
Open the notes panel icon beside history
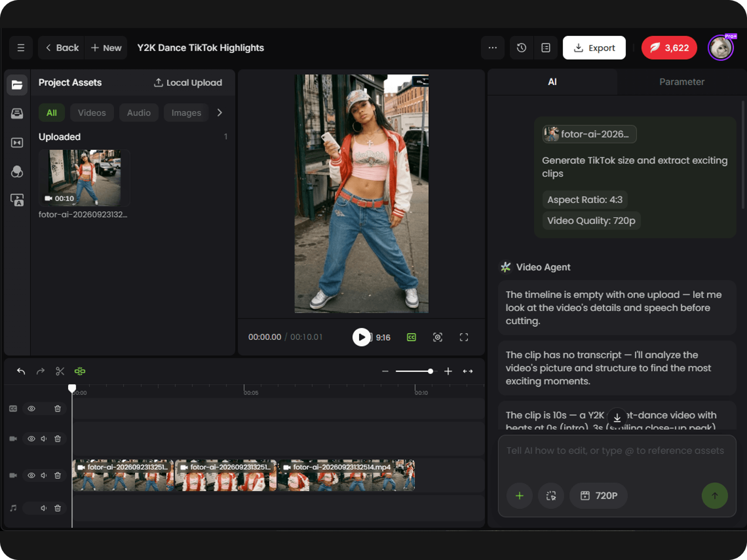coord(545,48)
